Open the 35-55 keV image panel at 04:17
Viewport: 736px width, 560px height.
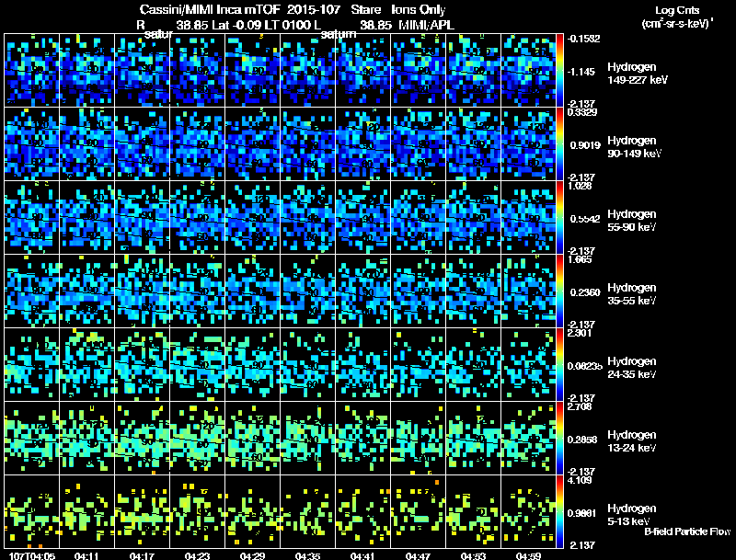click(x=143, y=291)
